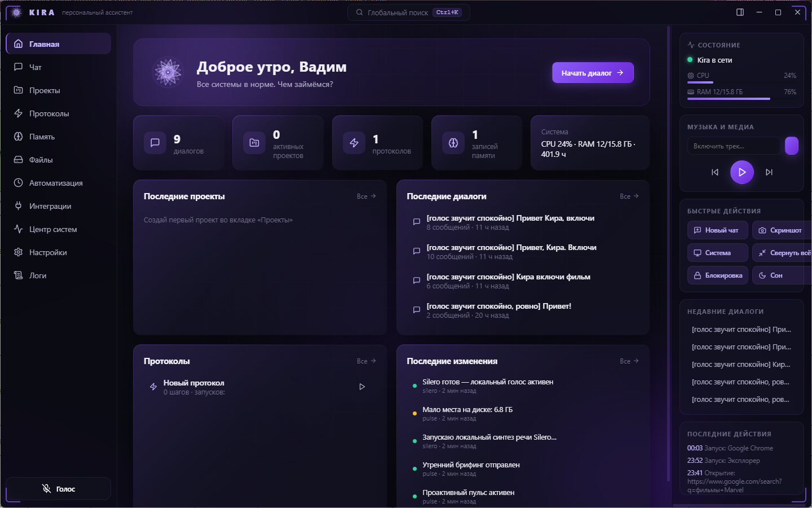
Task: Click the CPU usage bar
Action: [x=742, y=82]
